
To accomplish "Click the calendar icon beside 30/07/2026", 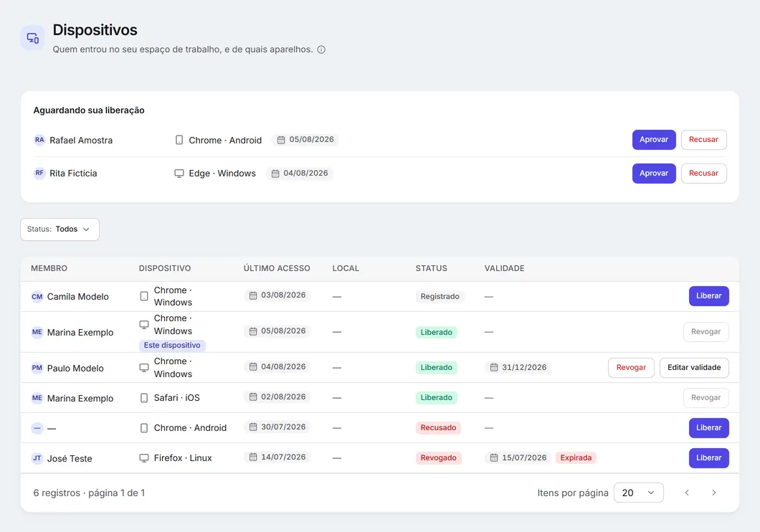I will (252, 427).
